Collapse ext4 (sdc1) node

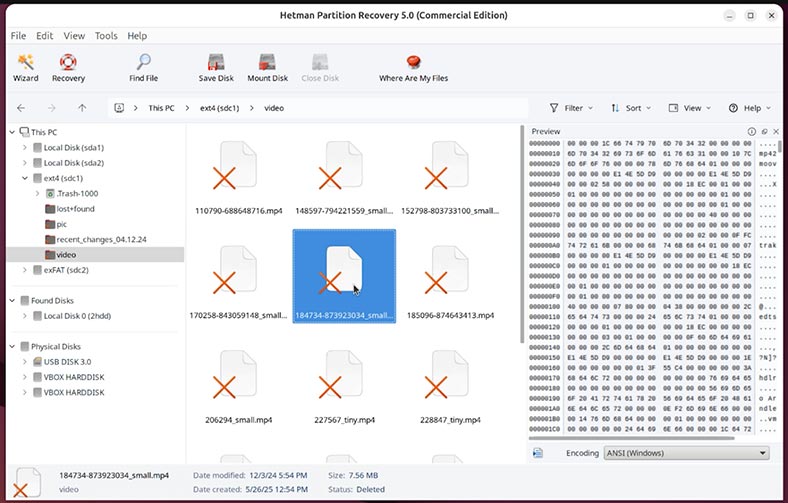tap(25, 178)
